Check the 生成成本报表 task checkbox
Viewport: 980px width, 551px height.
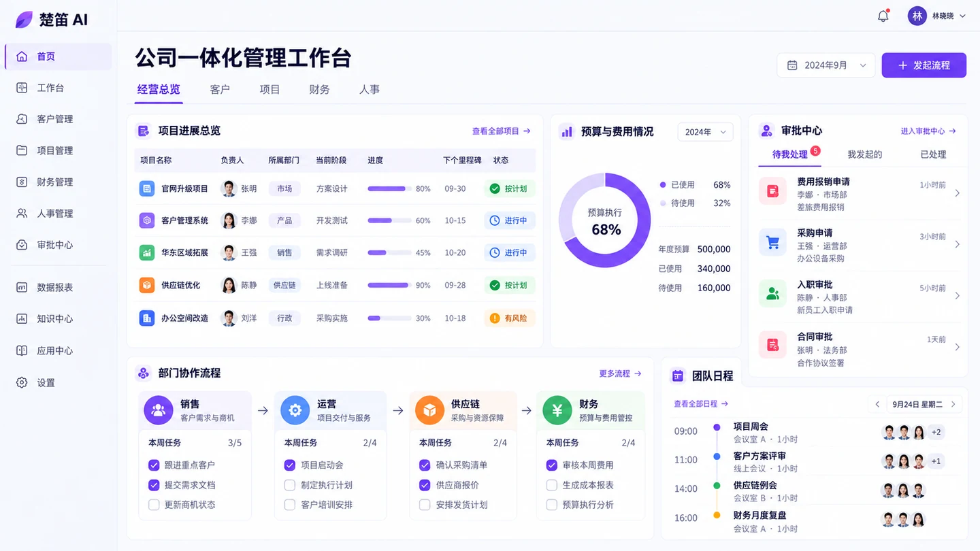(x=552, y=485)
